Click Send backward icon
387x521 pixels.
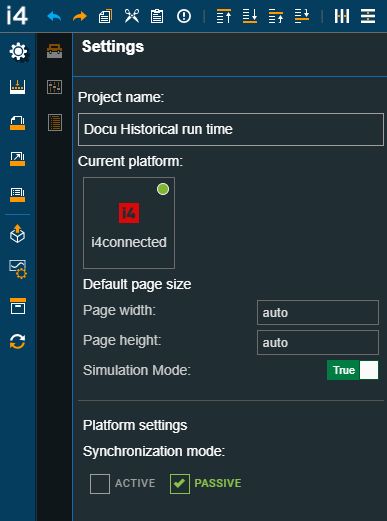click(302, 16)
